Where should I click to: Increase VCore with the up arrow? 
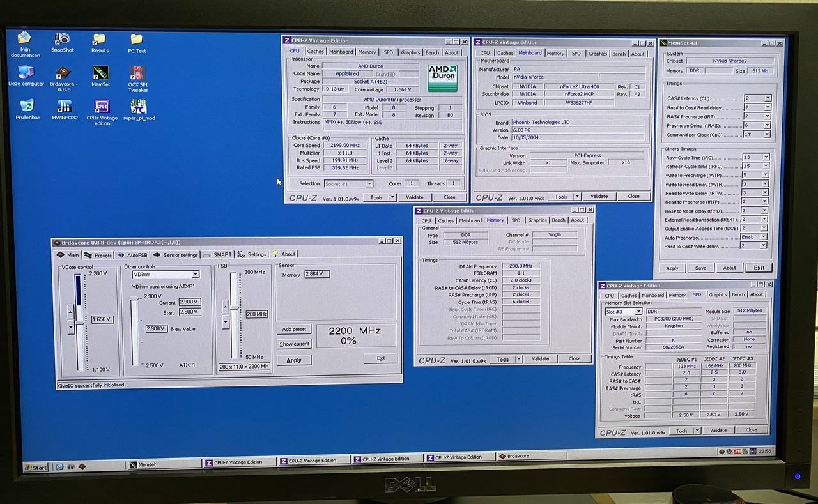(x=71, y=312)
